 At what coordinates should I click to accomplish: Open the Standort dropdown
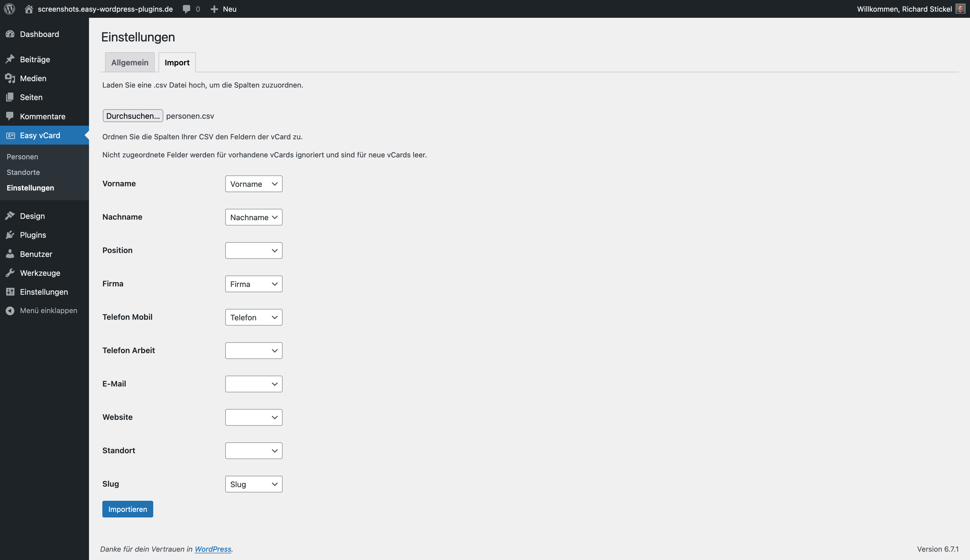pyautogui.click(x=254, y=451)
